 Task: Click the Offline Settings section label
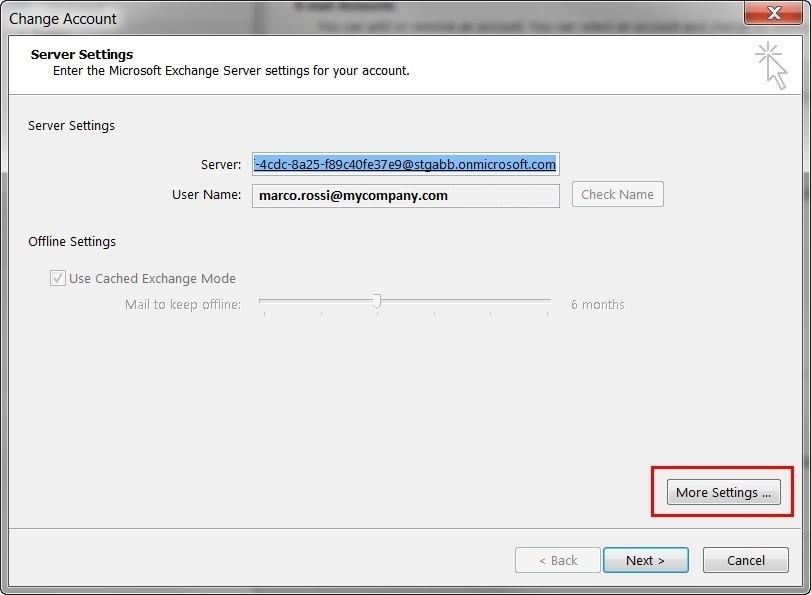pos(72,242)
